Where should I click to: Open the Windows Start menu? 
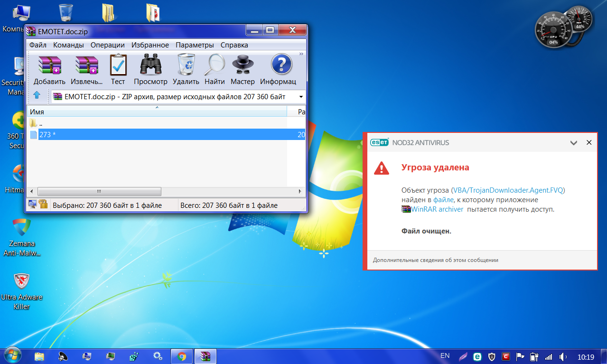(12, 355)
